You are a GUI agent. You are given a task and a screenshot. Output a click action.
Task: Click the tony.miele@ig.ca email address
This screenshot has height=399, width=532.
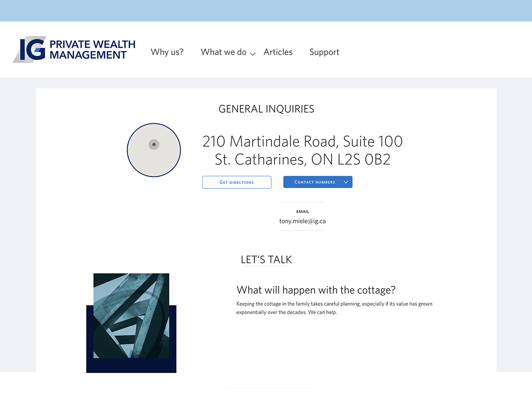(302, 221)
